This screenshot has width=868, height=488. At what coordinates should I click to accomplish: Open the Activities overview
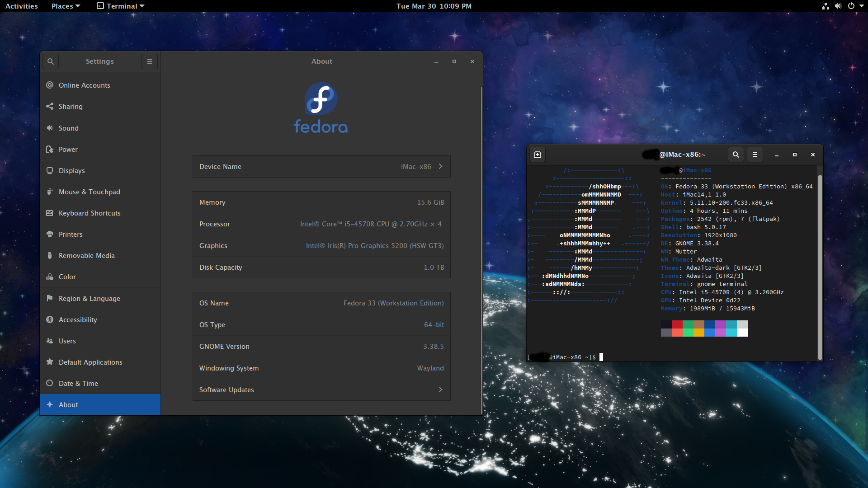coord(22,6)
